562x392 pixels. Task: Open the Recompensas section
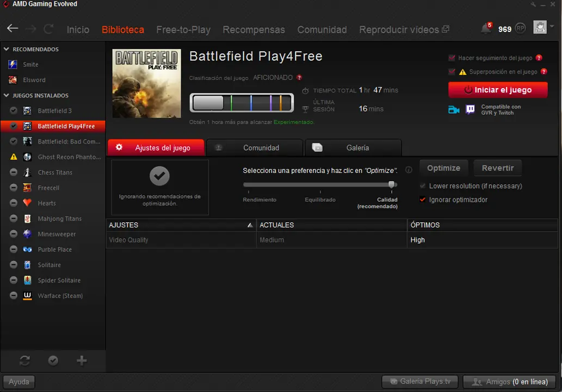point(254,29)
